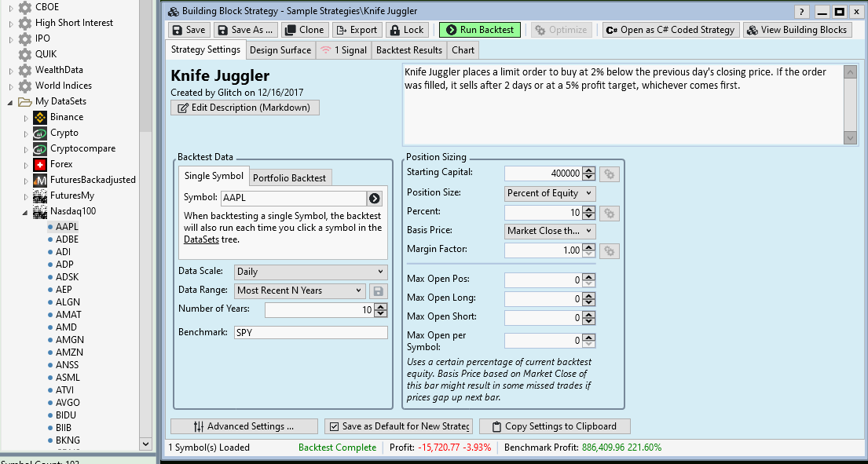Open Position Size dropdown
The height and width of the screenshot is (464, 868).
[550, 193]
